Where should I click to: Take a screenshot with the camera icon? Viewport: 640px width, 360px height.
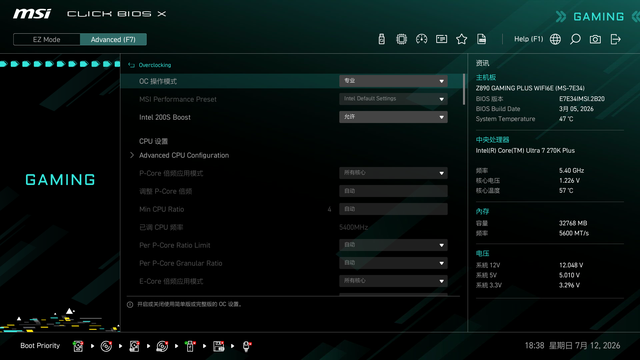point(595,39)
